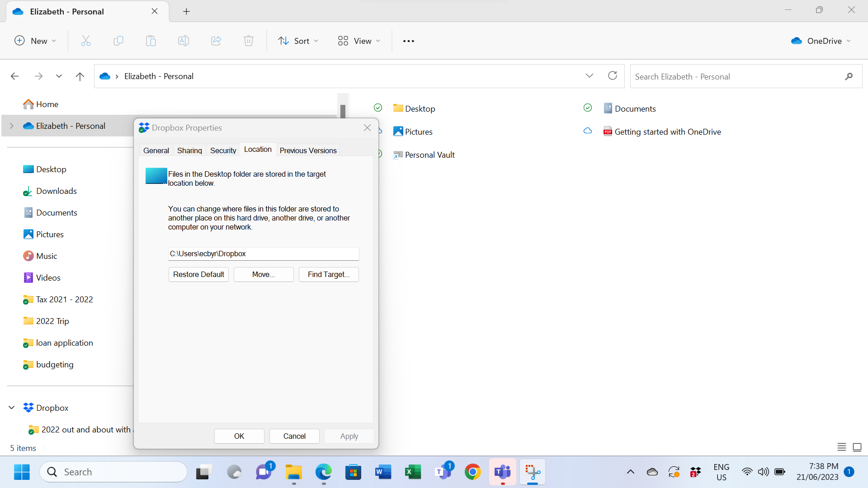This screenshot has height=488, width=868.
Task: Open Google Chrome from the taskbar
Action: (x=473, y=472)
